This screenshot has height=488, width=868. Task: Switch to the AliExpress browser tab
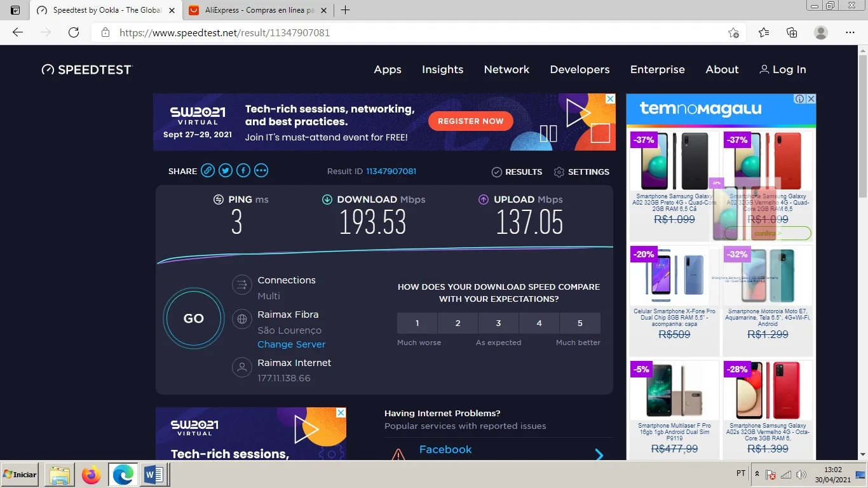tap(259, 10)
